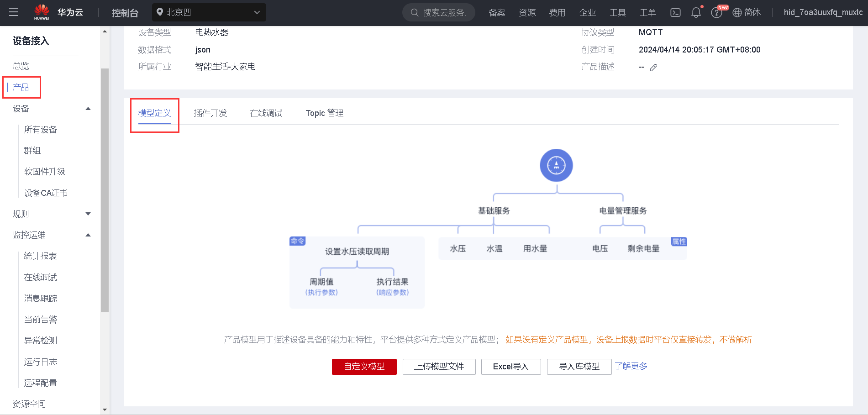Open 当前告警 in the sidebar
Screen dimensions: 868x415
(41, 320)
